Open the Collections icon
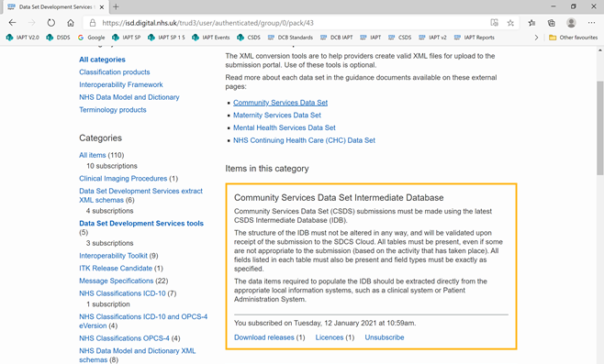The image size is (604, 364). [552, 23]
